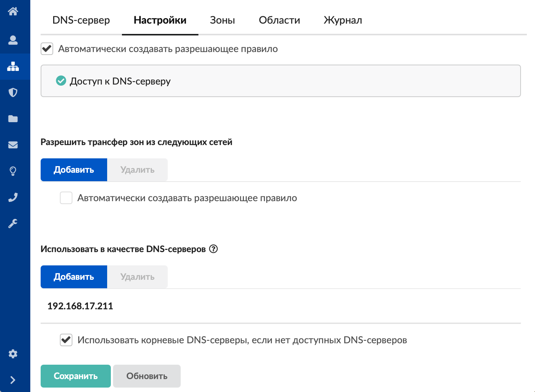
Task: Open the lightbulb icon in sidebar
Action: pyautogui.click(x=13, y=171)
